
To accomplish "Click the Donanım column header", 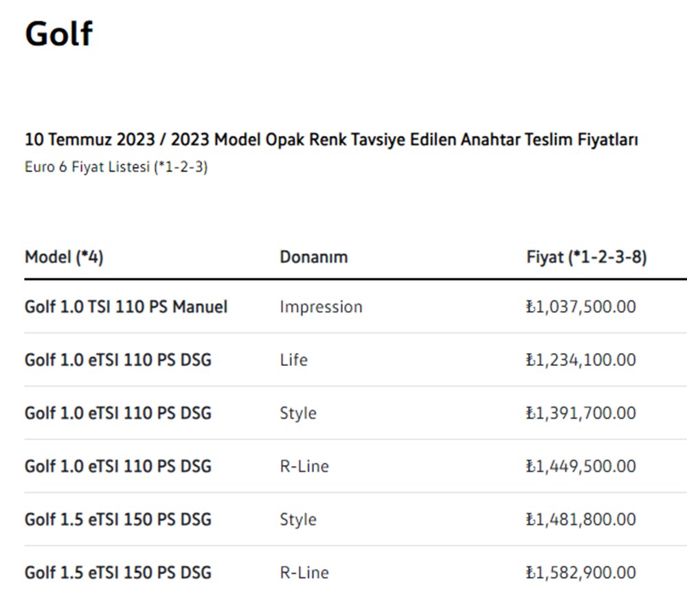I will tap(313, 257).
